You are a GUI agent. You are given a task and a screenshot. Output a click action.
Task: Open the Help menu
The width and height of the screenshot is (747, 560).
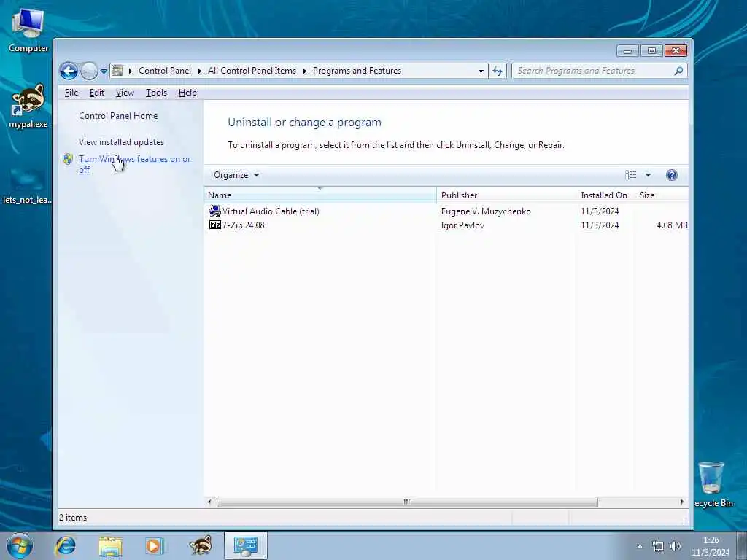point(187,93)
